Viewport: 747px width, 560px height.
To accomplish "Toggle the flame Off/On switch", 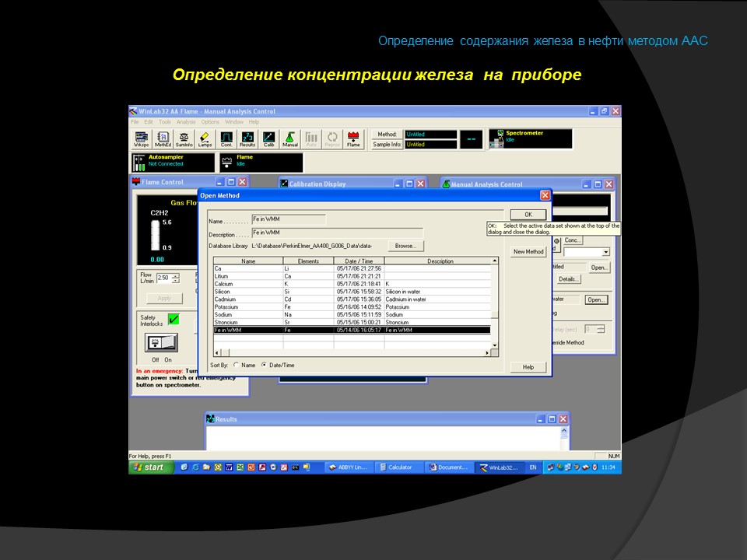I will click(161, 342).
